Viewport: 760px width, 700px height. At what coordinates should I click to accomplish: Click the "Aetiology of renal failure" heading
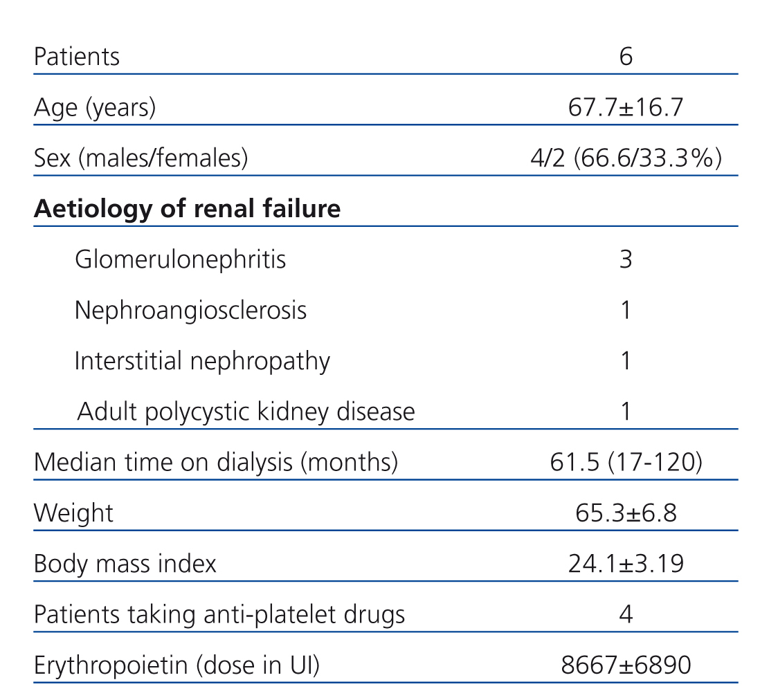pyautogui.click(x=187, y=209)
